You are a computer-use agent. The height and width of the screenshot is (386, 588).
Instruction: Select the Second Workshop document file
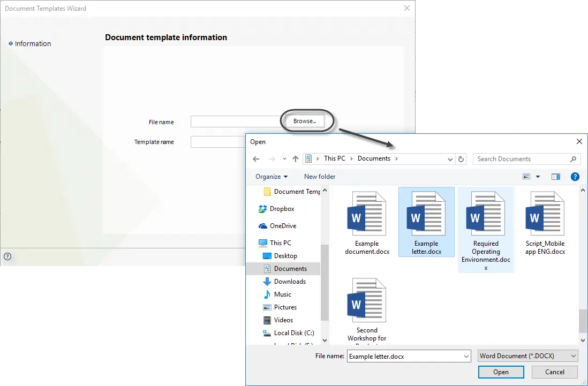click(x=367, y=311)
